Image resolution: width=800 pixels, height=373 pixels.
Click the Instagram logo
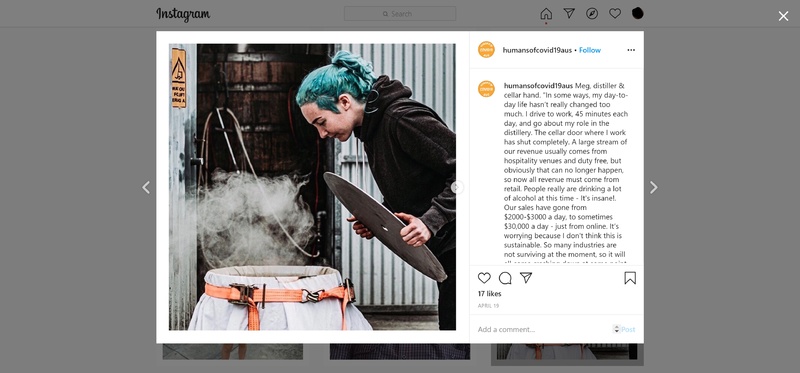(x=183, y=14)
